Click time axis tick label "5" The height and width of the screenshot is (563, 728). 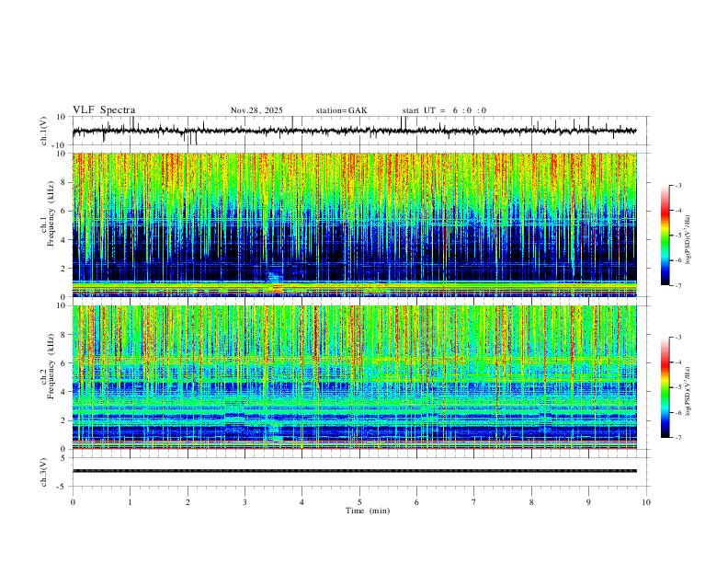(x=359, y=502)
